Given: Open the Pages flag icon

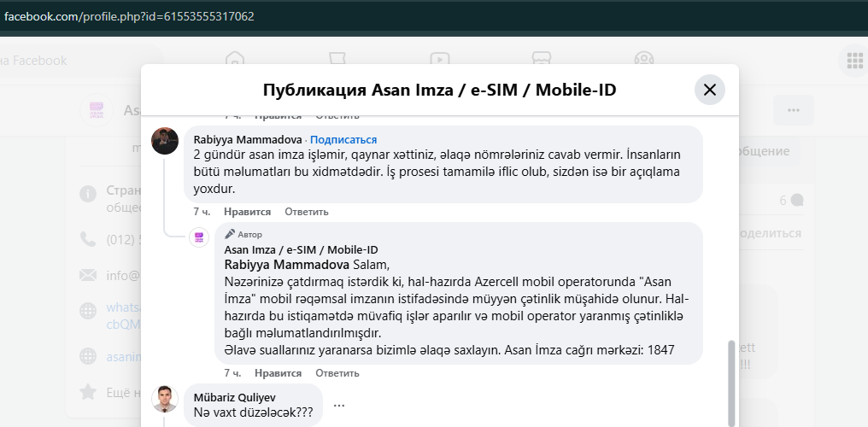Looking at the screenshot, I should [x=337, y=60].
